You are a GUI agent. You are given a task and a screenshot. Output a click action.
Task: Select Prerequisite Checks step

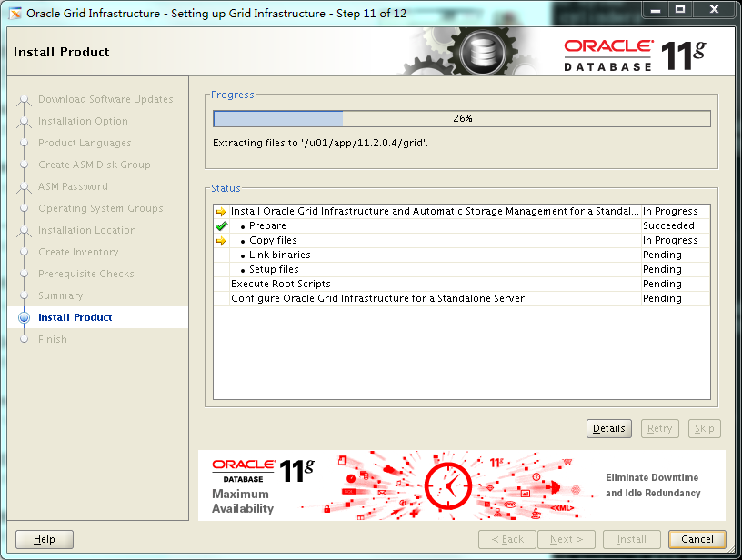86,274
